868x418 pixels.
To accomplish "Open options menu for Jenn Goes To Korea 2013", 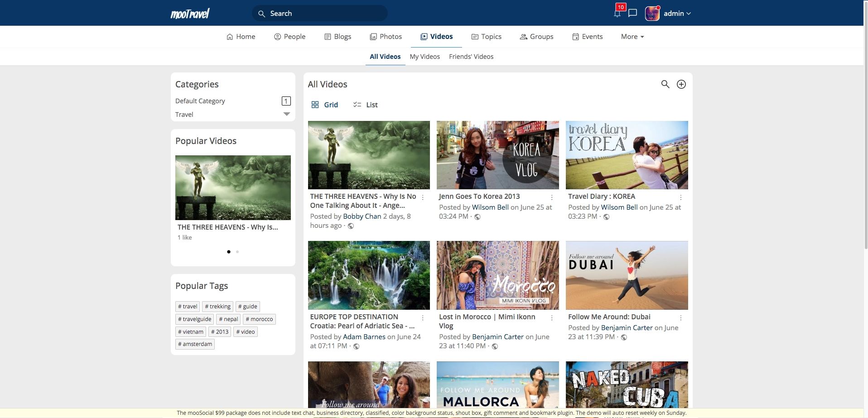I will (552, 197).
